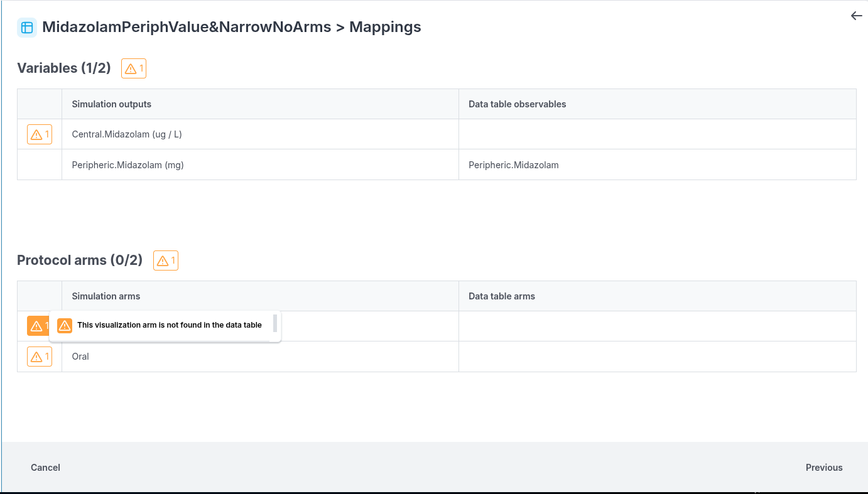Screen dimensions: 868x494
Task: Click the Oral simulation arm label
Action: 80,357
